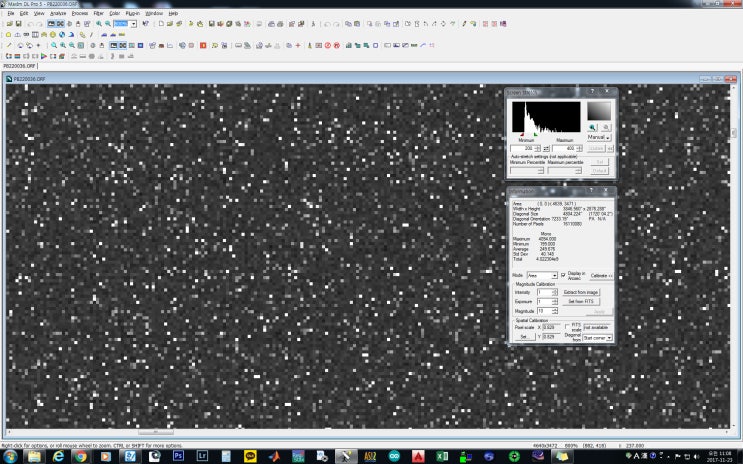Open the Analyze menu
This screenshot has height=464, width=743.
(58, 13)
